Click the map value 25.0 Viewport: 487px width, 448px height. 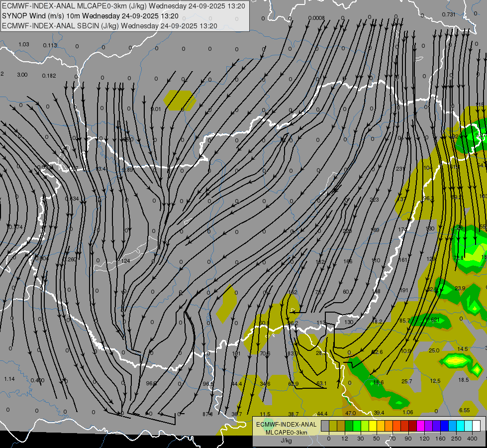point(434,351)
